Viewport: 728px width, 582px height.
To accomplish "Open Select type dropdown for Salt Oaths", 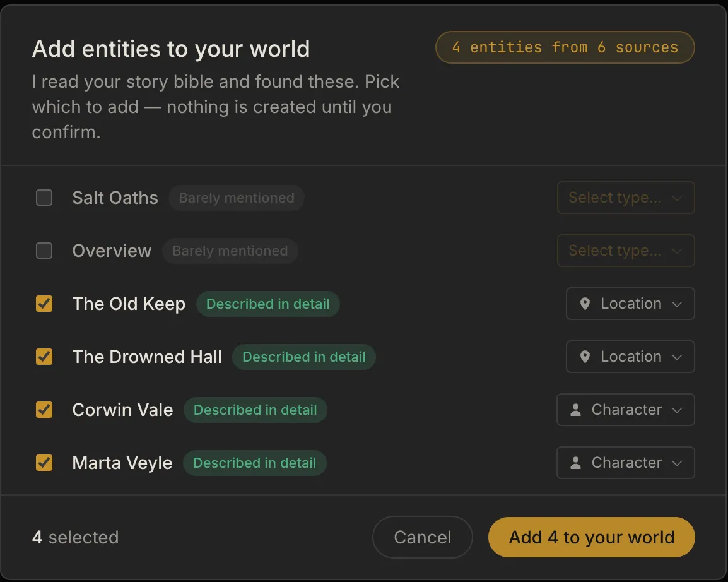I will pos(625,198).
